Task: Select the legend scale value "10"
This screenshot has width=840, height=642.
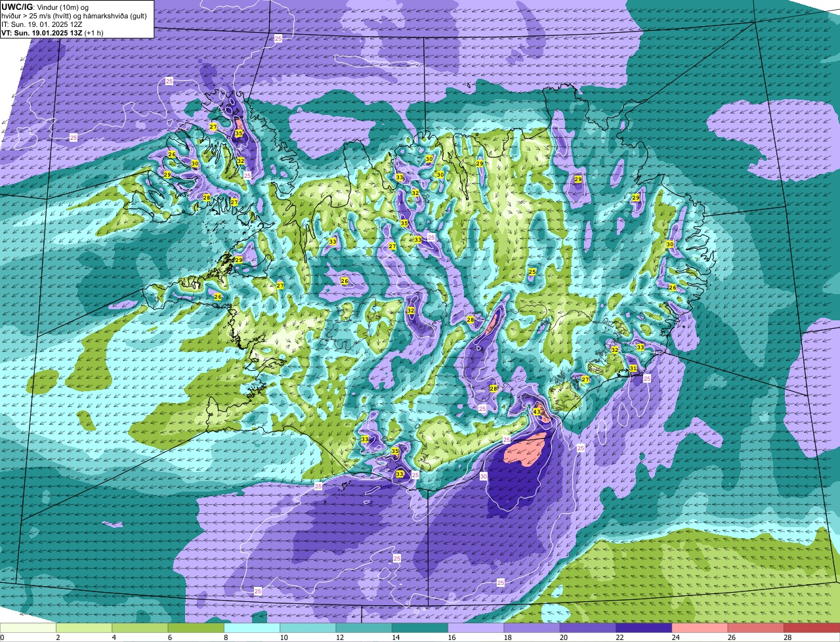Action: (x=283, y=637)
